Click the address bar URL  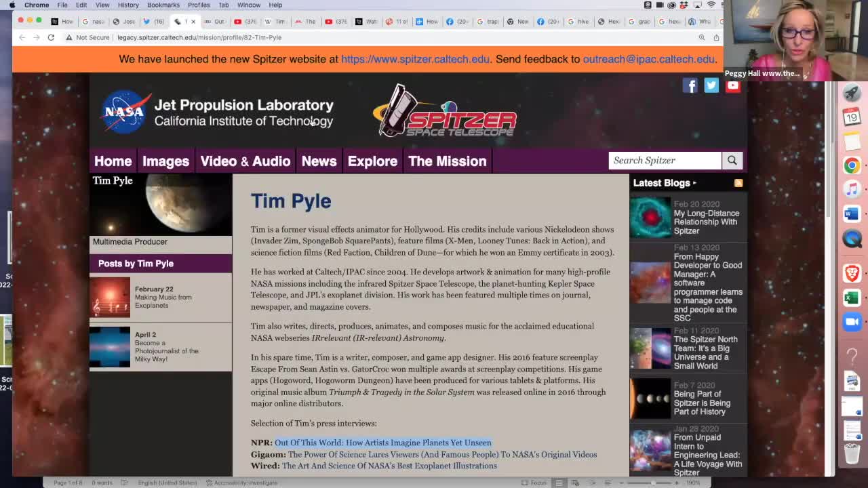coord(199,37)
